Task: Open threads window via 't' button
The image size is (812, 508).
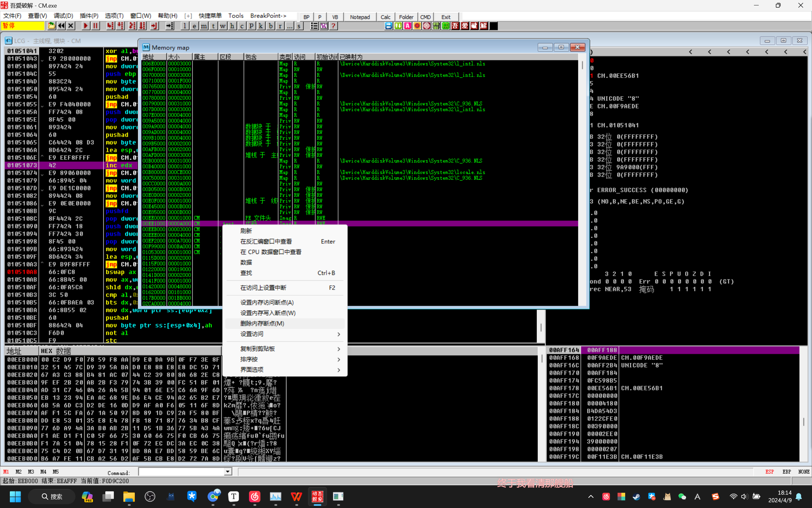Action: click(x=213, y=26)
